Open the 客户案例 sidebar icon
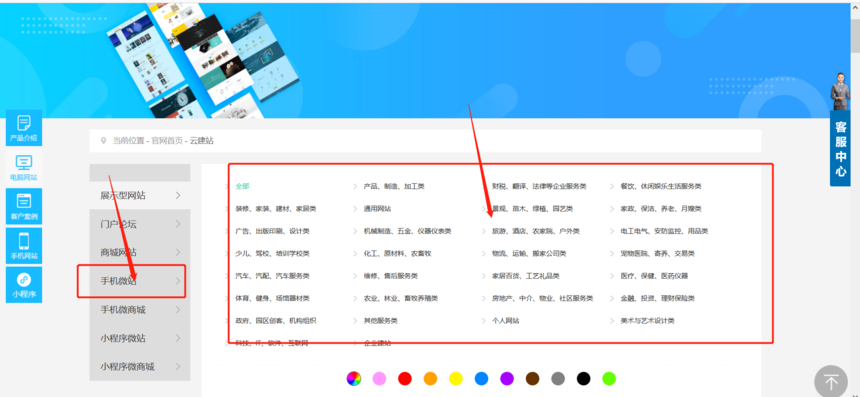This screenshot has width=860, height=397. (x=24, y=207)
